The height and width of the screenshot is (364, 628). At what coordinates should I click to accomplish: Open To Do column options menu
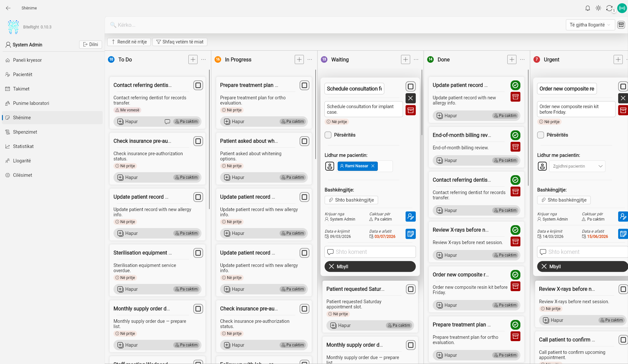[203, 59]
